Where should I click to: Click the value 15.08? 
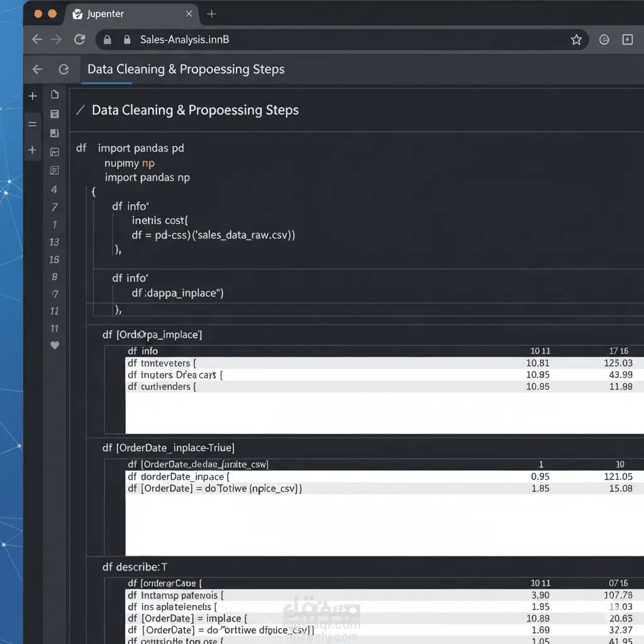(x=621, y=488)
